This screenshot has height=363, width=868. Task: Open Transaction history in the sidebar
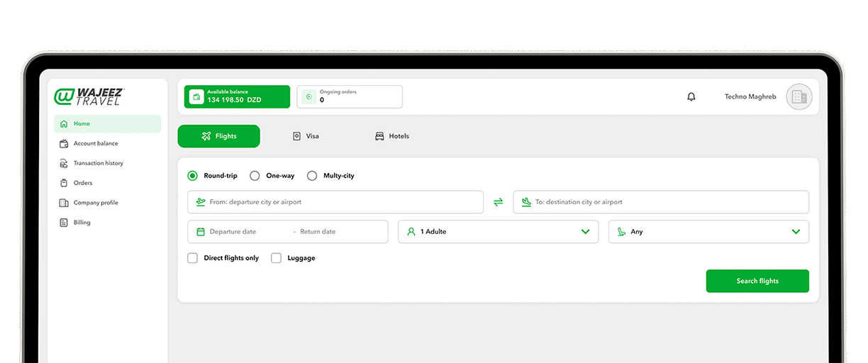(x=98, y=163)
